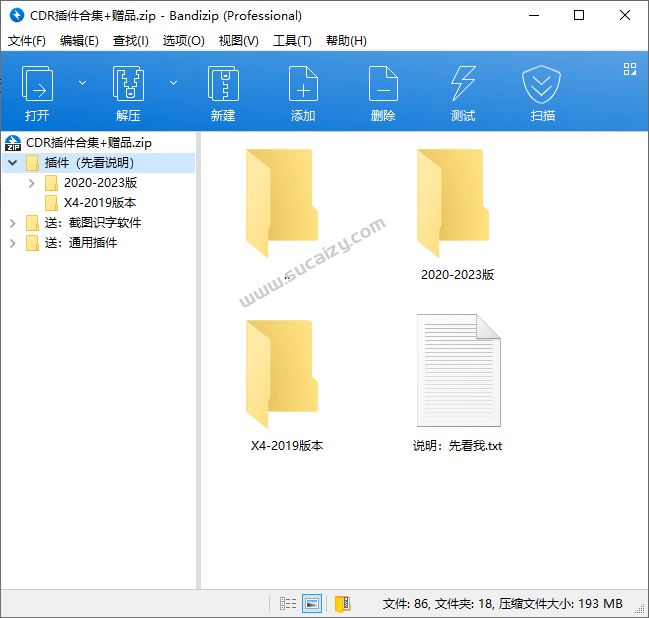
Task: Click the ZIP icon beside root archive name
Action: (x=13, y=143)
